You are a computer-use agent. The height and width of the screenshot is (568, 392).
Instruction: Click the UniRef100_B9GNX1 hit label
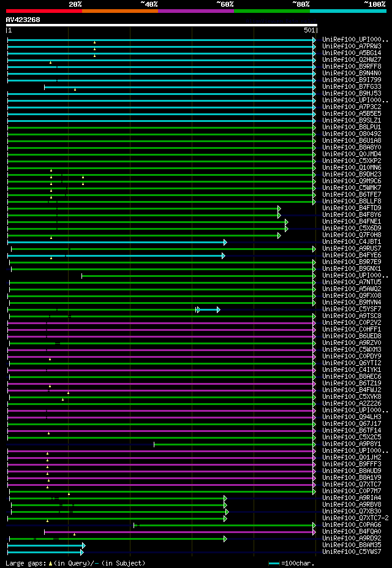352,269
